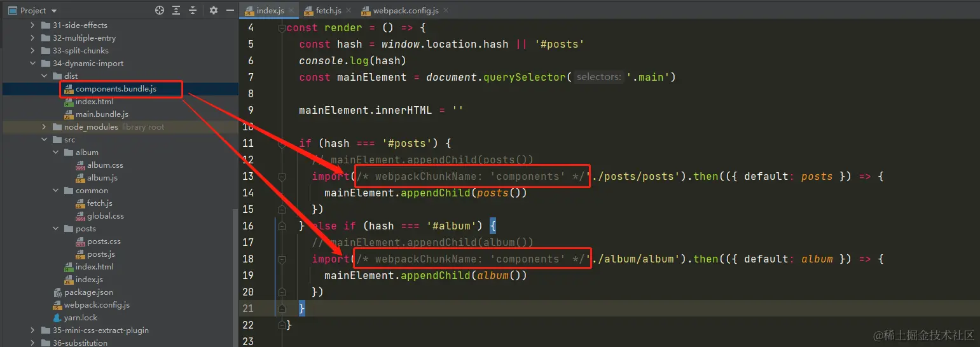Click 'console.log(hash)' on line 6

(x=352, y=61)
